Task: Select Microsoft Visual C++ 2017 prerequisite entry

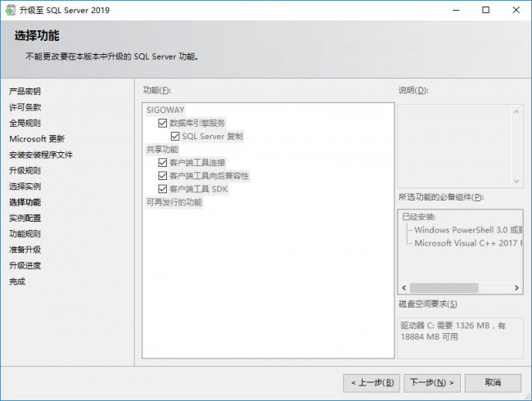Action: pos(468,243)
